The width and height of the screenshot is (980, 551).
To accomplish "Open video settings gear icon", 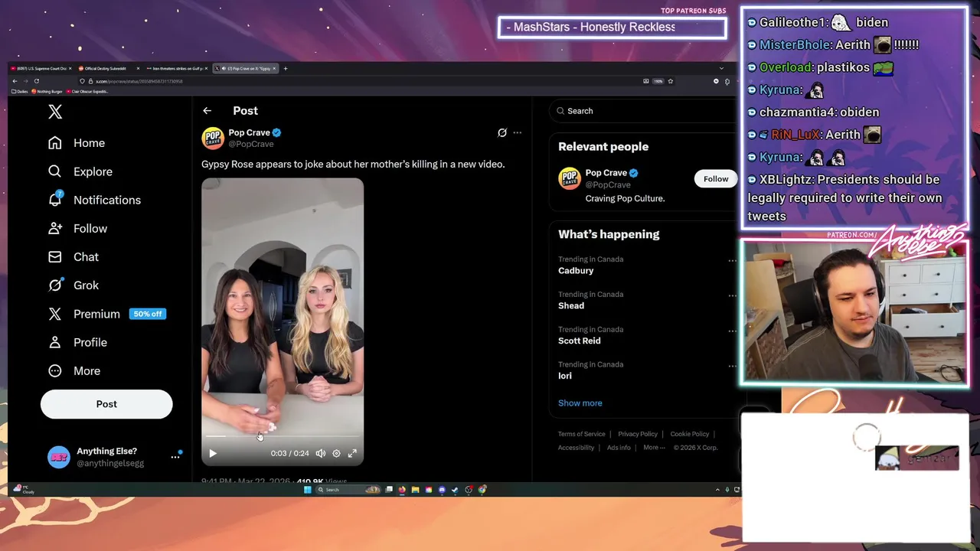I will point(336,453).
